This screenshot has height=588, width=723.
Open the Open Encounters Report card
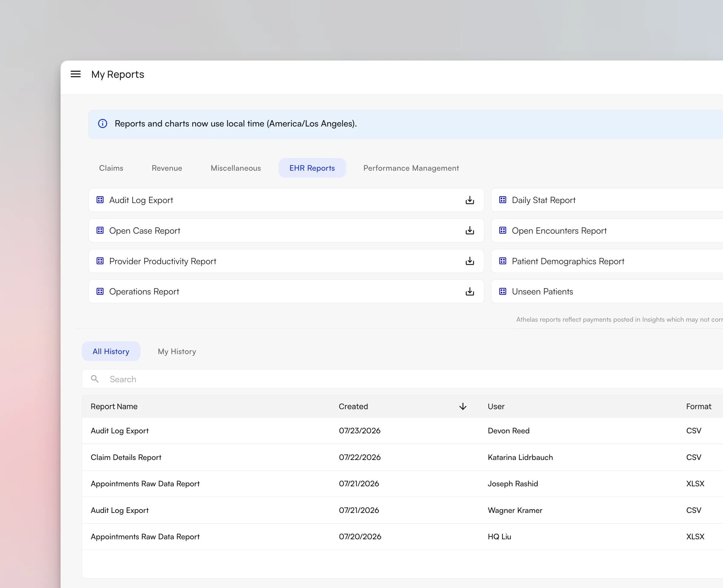[x=607, y=231]
